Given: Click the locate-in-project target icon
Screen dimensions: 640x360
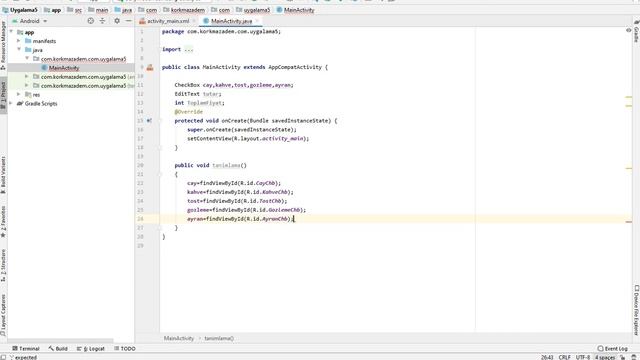Looking at the screenshot, I should tap(91, 21).
